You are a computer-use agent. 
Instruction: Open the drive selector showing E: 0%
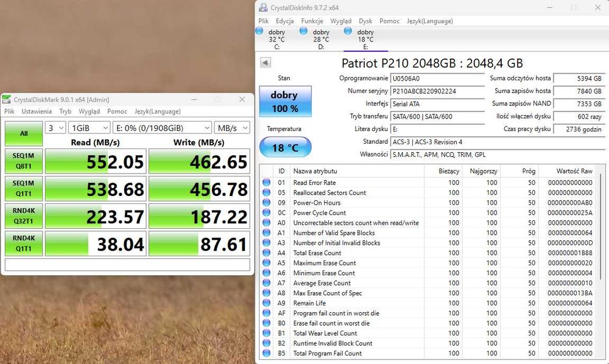163,128
